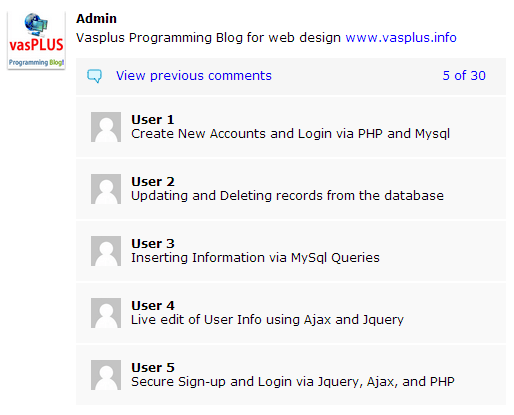Select the Admin author name
514x415 pixels.
96,19
